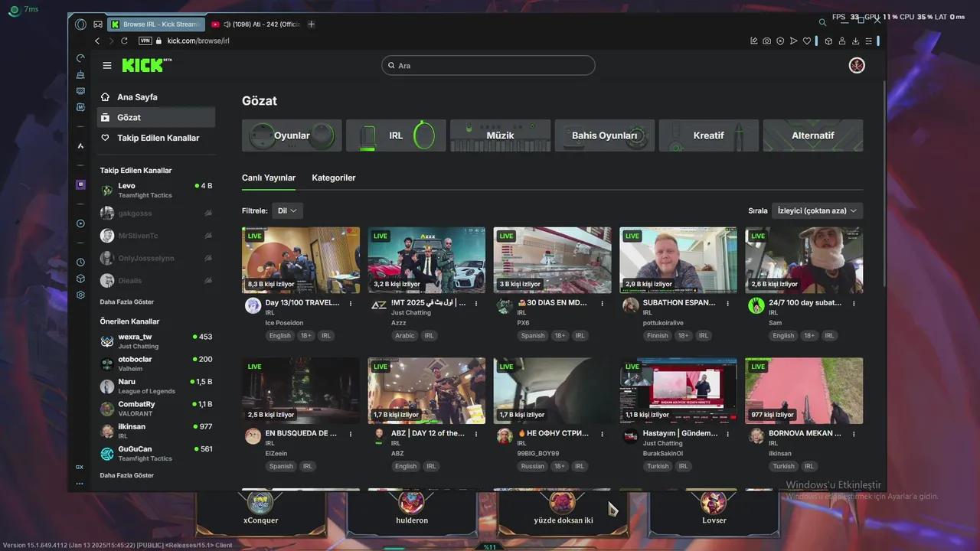The height and width of the screenshot is (551, 980).
Task: Browse the Bahis Oyunları category
Action: pos(605,135)
